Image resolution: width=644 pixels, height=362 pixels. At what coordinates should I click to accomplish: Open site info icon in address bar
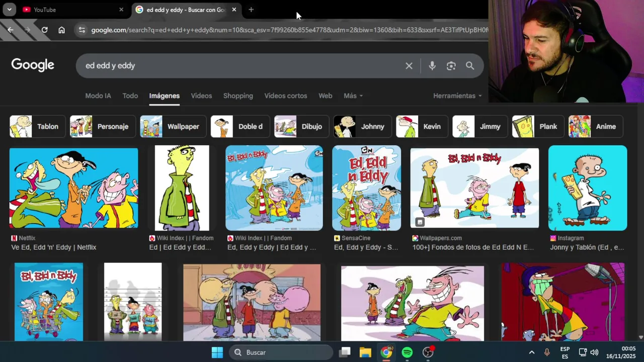click(x=82, y=30)
